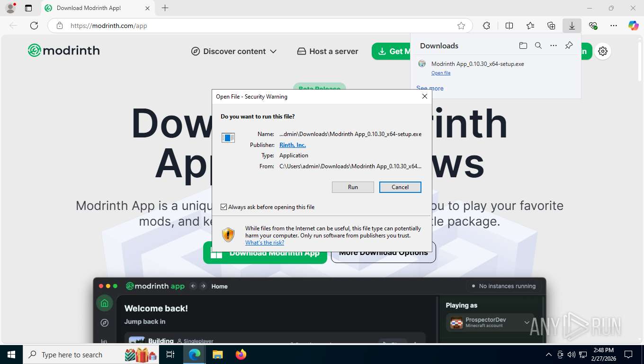Image resolution: width=644 pixels, height=364 pixels.
Task: Expand ProspectorDev account dropdown in preview
Action: [527, 322]
